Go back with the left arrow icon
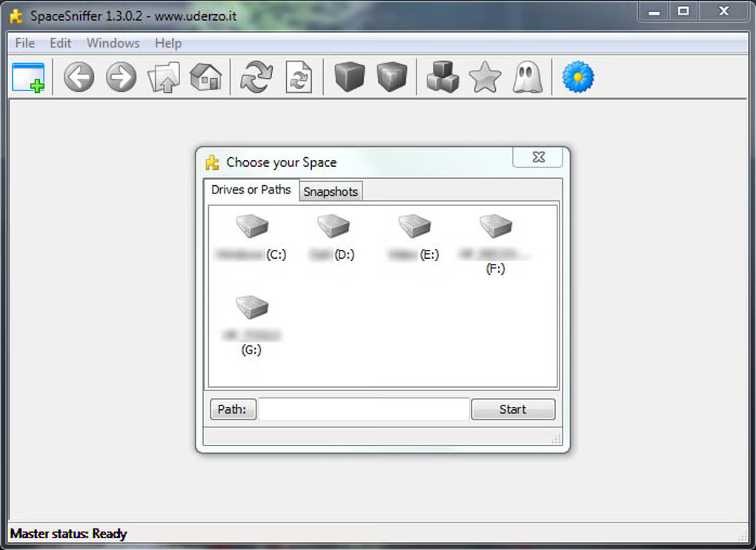Screen dimensions: 756x550 pos(79,77)
